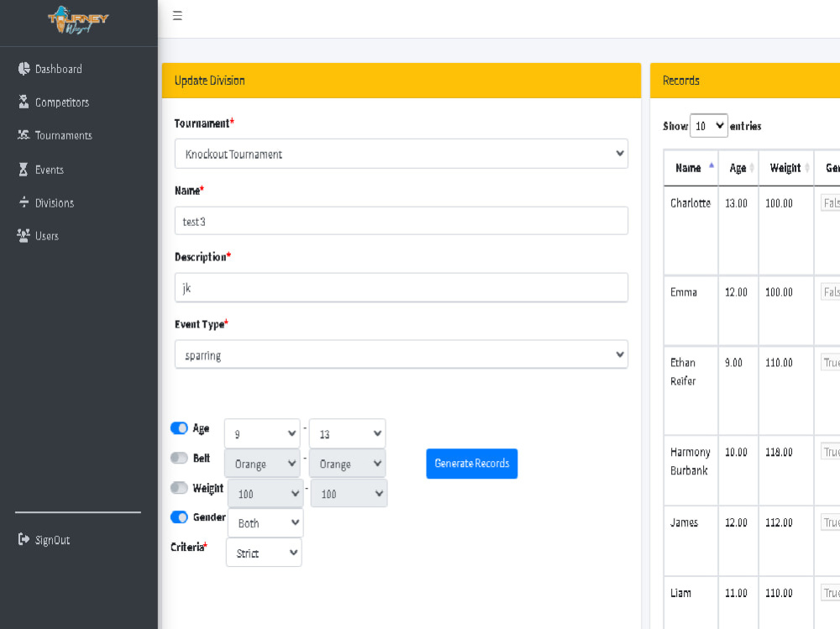The width and height of the screenshot is (840, 629).
Task: Open the Criteria dropdown showing Strict
Action: pos(264,553)
